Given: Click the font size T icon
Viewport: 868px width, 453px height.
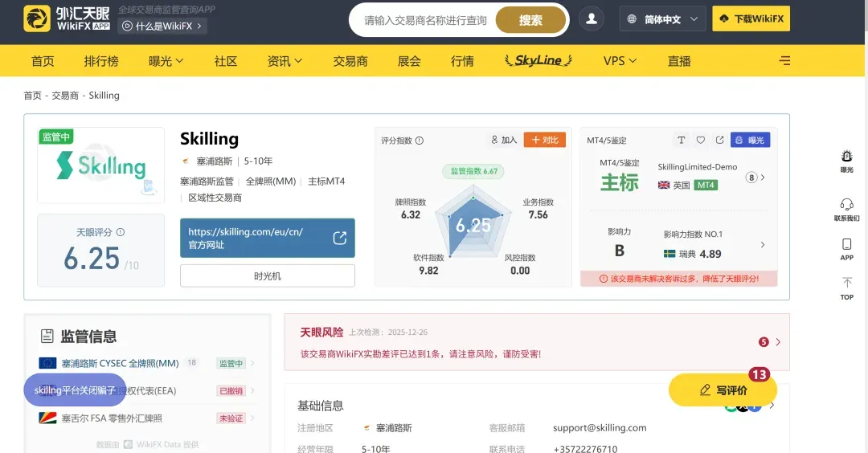Looking at the screenshot, I should coord(682,140).
